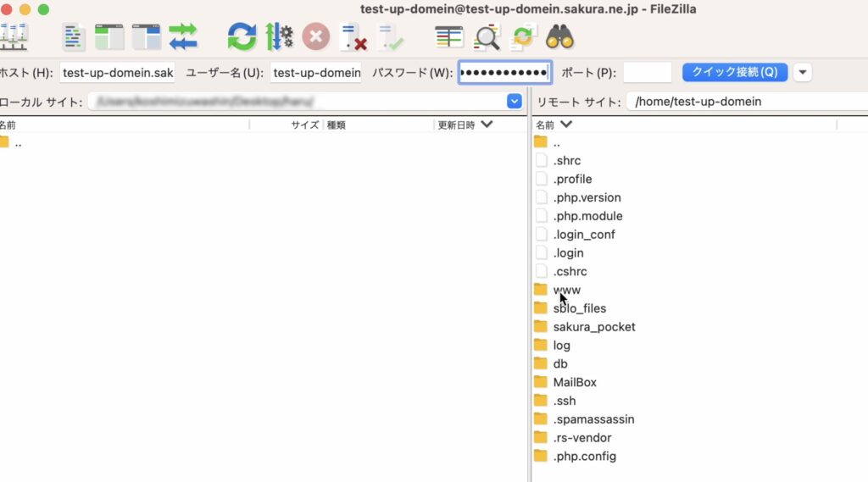Screen dimensions: 868x482
Task: Expand the local site path dropdown
Action: pyautogui.click(x=514, y=102)
